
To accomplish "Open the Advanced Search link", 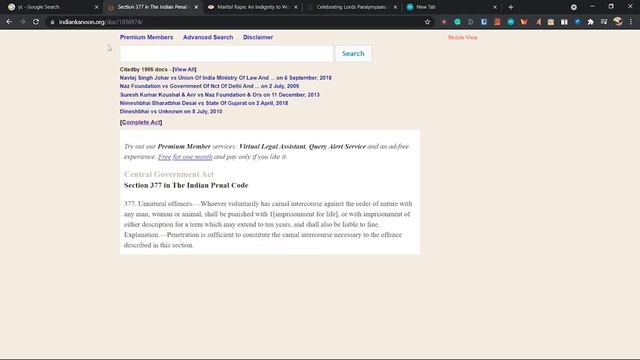I will pyautogui.click(x=208, y=37).
